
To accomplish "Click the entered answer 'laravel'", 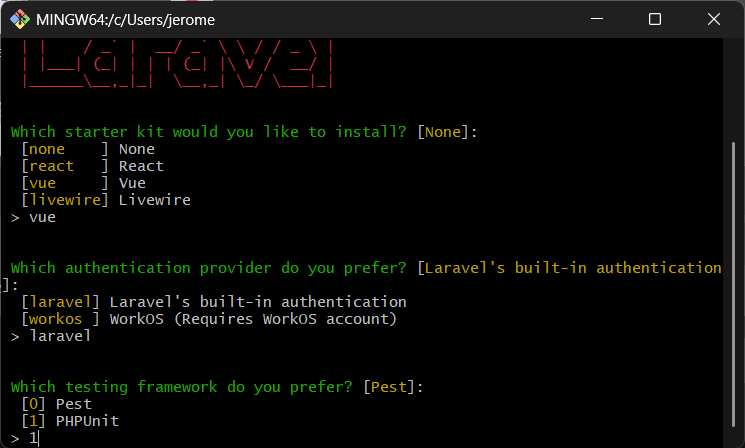I will point(60,336).
